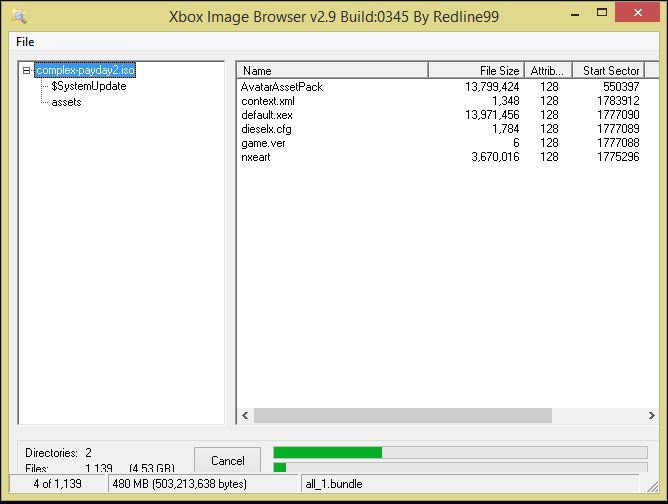668x504 pixels.
Task: Sort by the Name column header
Action: [x=332, y=70]
